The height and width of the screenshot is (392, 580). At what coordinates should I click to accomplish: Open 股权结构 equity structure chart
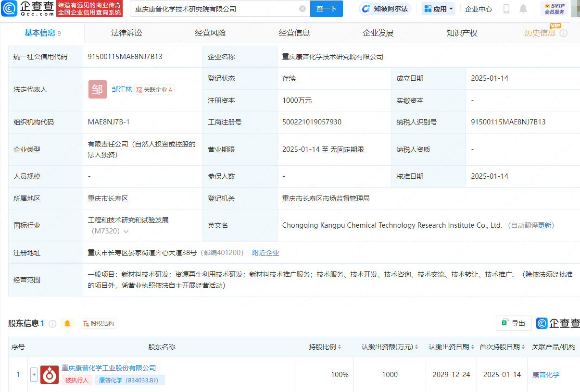[99, 324]
